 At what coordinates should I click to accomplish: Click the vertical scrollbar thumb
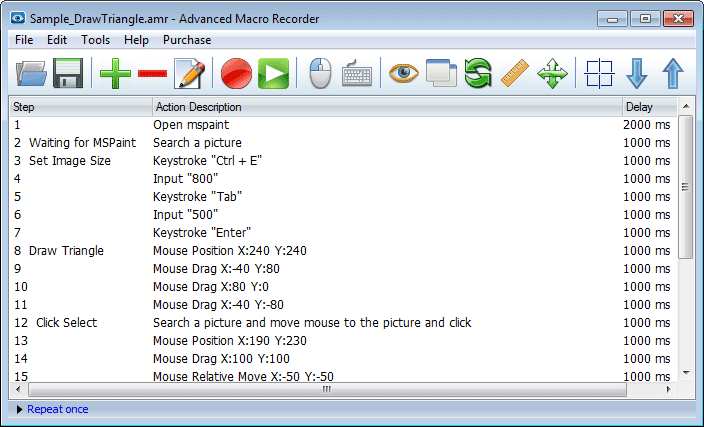(686, 187)
